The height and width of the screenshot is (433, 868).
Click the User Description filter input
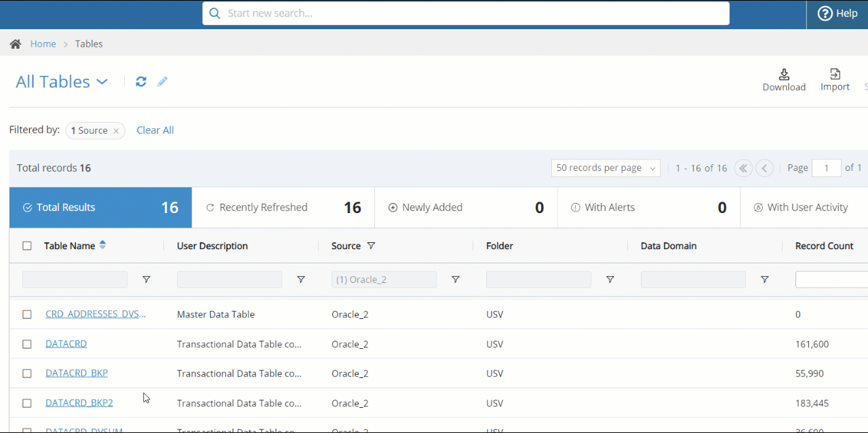point(229,280)
